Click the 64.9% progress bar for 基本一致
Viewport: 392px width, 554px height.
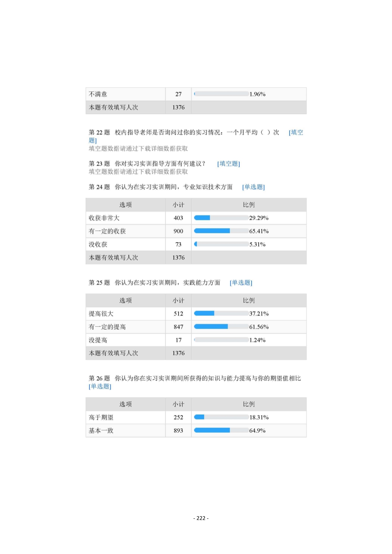point(221,430)
